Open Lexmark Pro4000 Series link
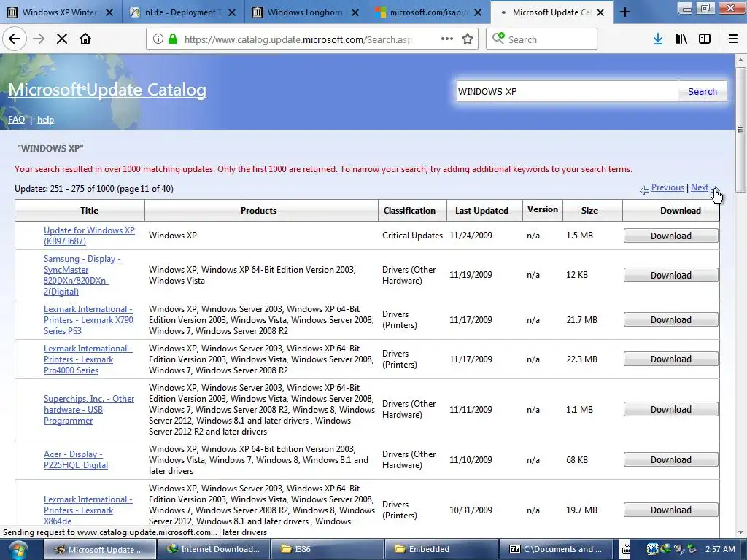 [88, 359]
